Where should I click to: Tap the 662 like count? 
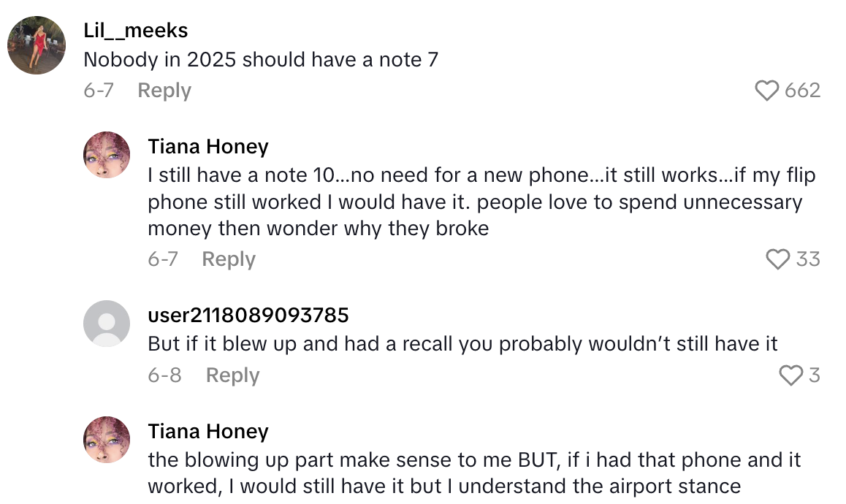pyautogui.click(x=804, y=90)
